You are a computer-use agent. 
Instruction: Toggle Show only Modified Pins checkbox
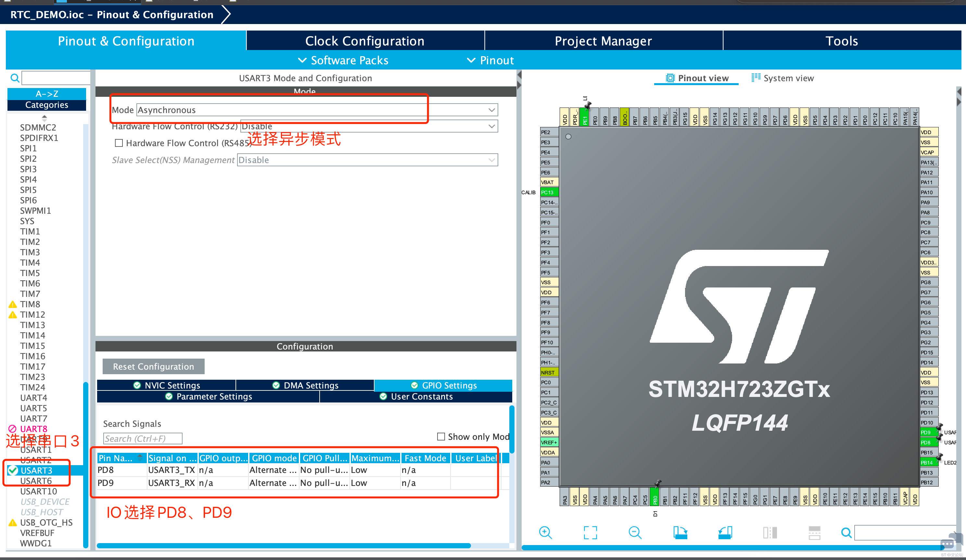pos(441,437)
